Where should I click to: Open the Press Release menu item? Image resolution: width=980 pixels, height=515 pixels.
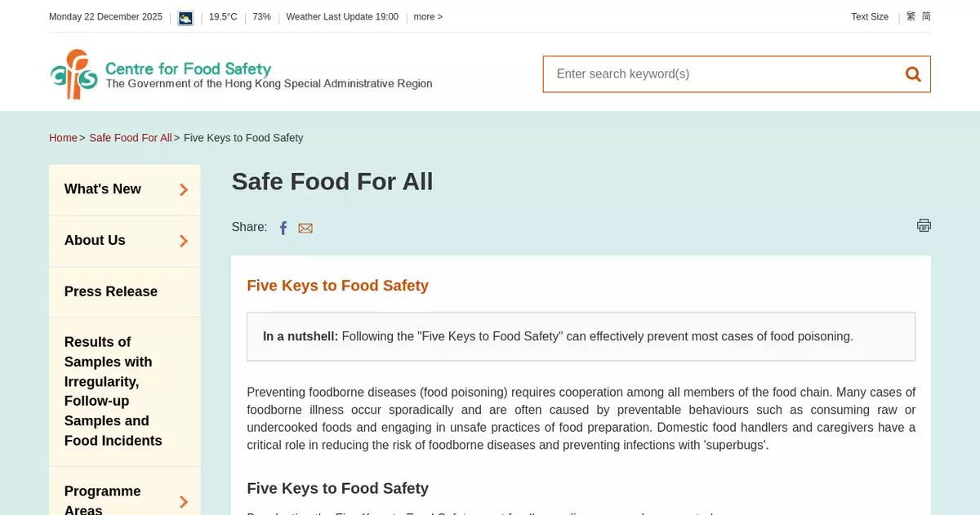(x=111, y=291)
